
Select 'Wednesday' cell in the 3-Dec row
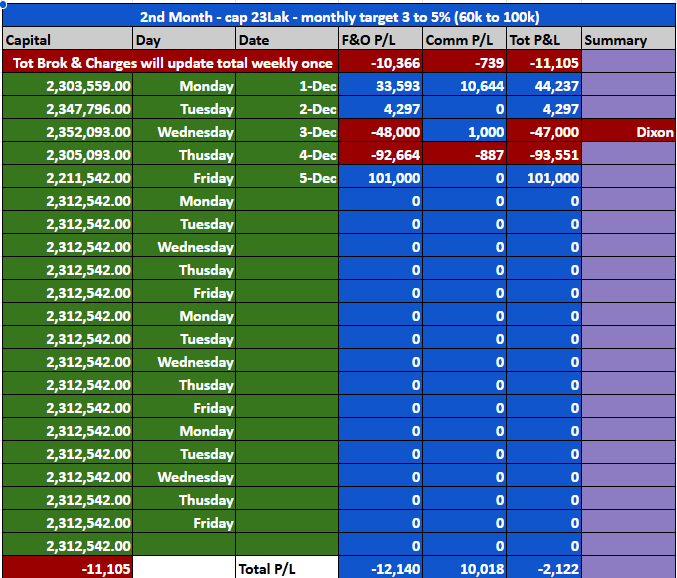click(x=184, y=132)
